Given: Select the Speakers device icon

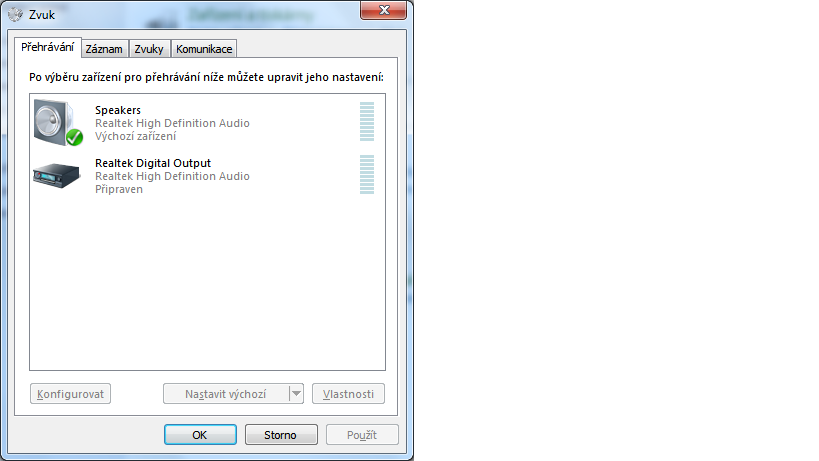Looking at the screenshot, I should click(x=58, y=123).
